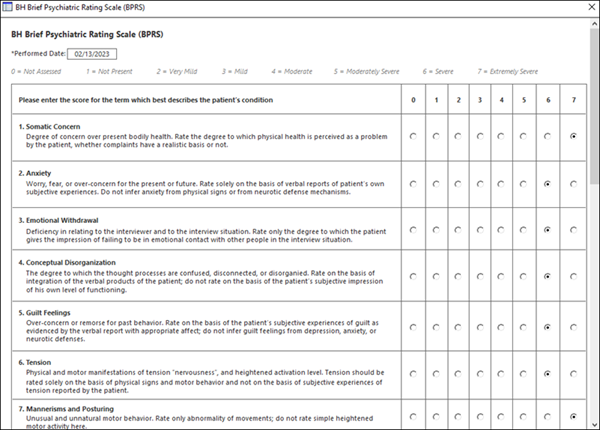The width and height of the screenshot is (600, 430).
Task: Select score 7 for Somatic Concern
Action: tap(571, 136)
